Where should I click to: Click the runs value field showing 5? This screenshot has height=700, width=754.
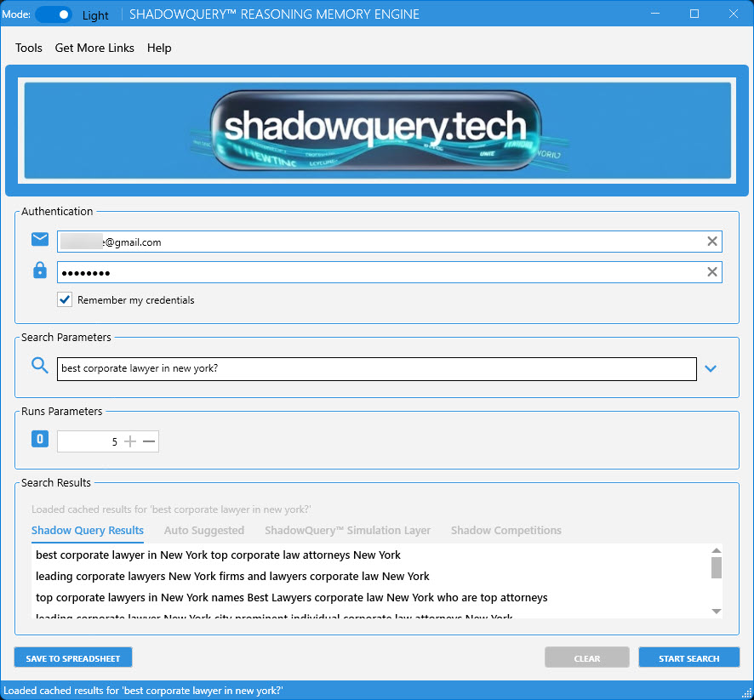[x=89, y=441]
